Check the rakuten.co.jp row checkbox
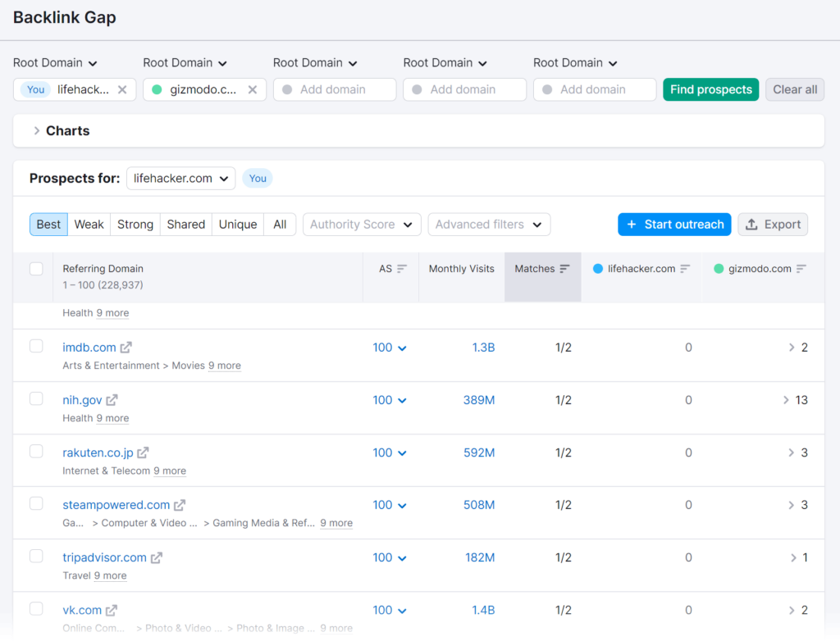This screenshot has width=840, height=641. (x=36, y=451)
